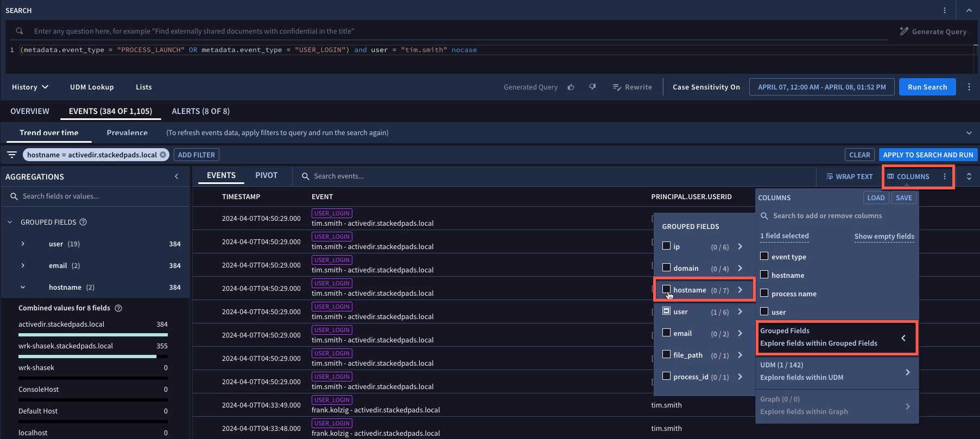Open the three-dot menu next to Columns
This screenshot has height=439, width=980.
click(x=945, y=176)
